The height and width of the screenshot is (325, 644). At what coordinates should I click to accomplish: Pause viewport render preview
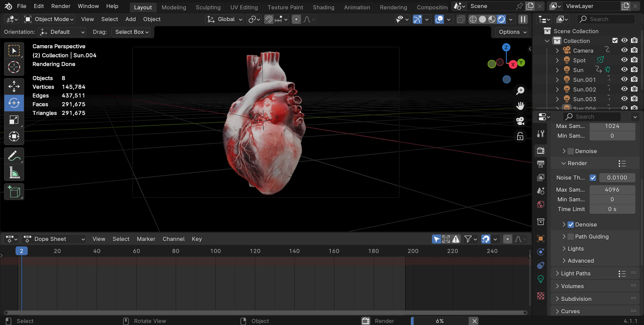[523, 19]
